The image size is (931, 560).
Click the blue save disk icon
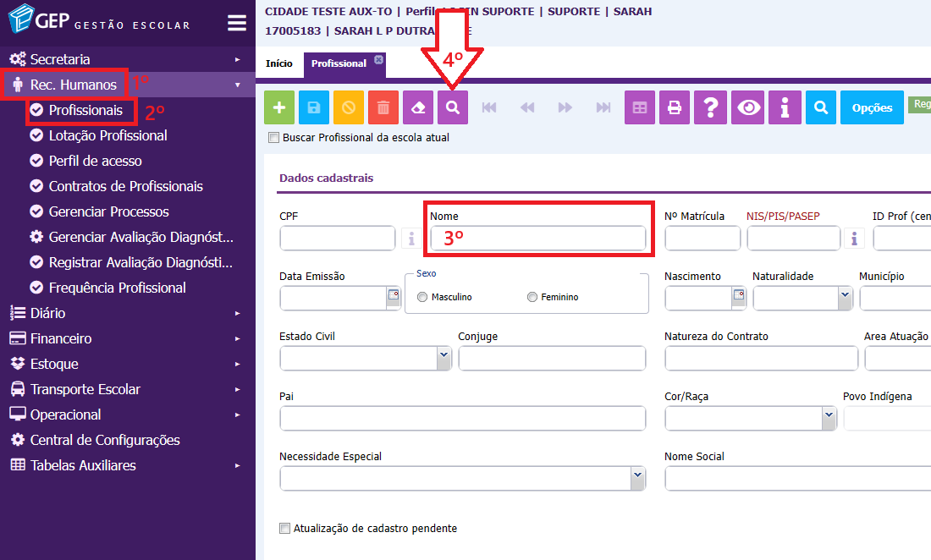pyautogui.click(x=314, y=108)
